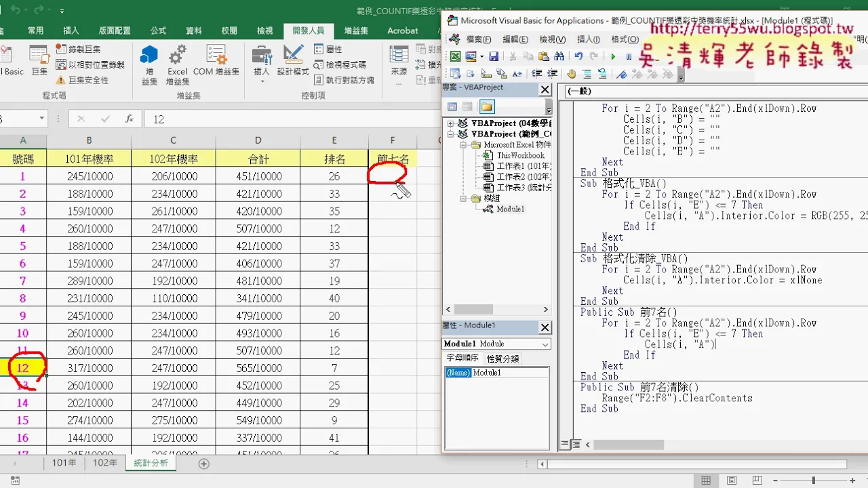The image size is (868, 488).
Task: Open the 公式 ribbon tab
Action: [x=158, y=30]
